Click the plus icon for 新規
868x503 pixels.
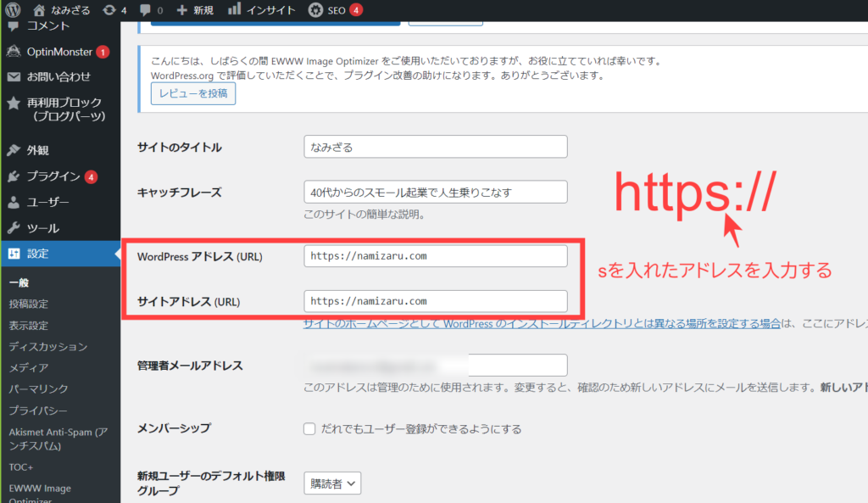click(x=181, y=10)
